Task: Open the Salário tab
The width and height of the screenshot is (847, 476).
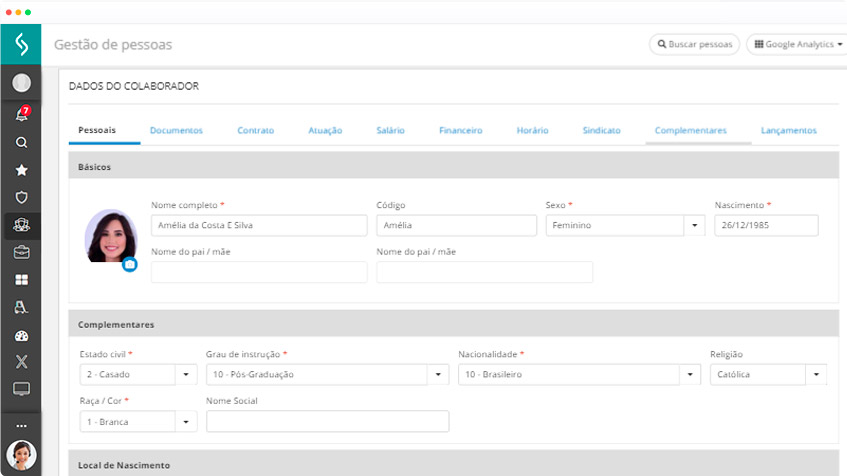Action: [391, 130]
